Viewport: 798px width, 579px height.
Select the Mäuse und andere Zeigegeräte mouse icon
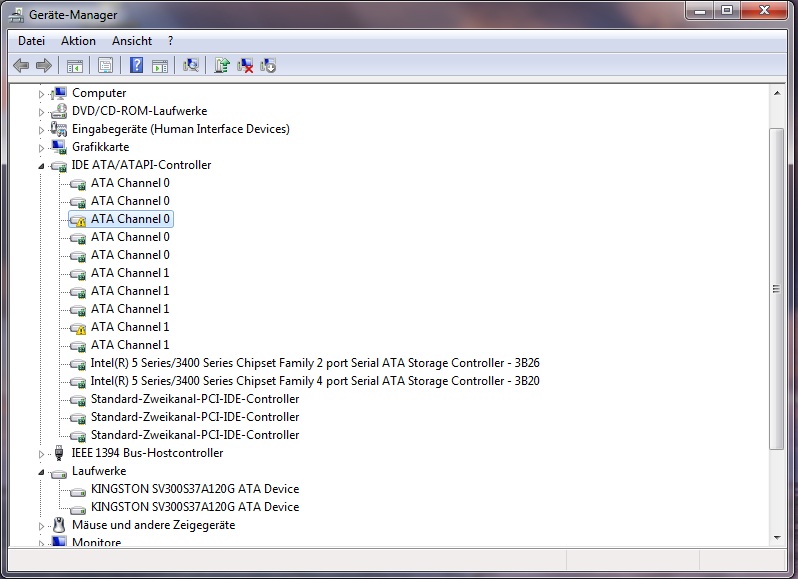[x=59, y=525]
